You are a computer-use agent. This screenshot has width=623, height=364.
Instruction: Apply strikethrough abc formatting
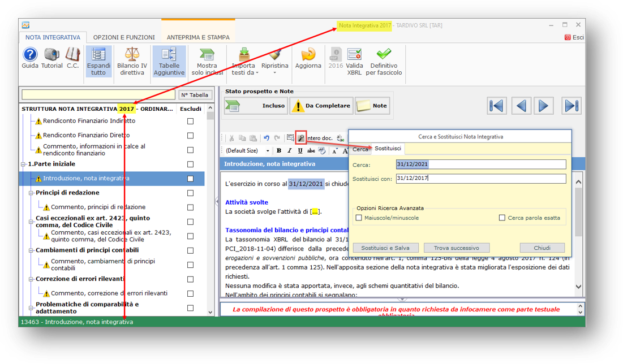click(311, 150)
